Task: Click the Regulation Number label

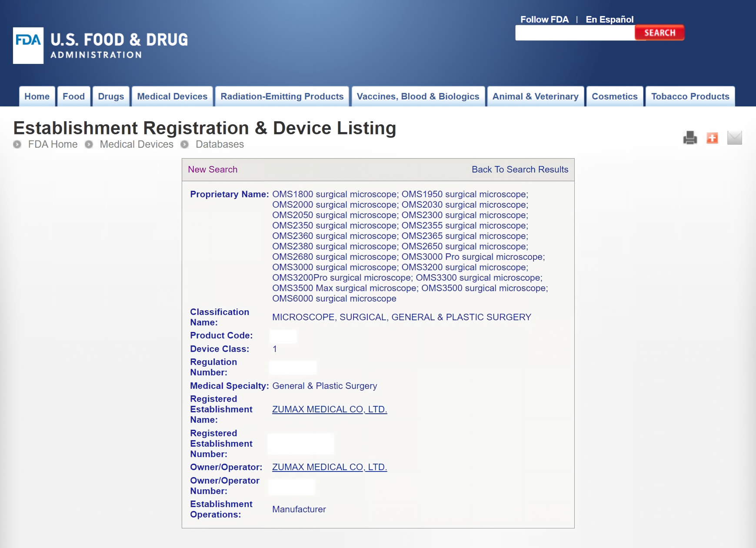Action: click(x=213, y=367)
